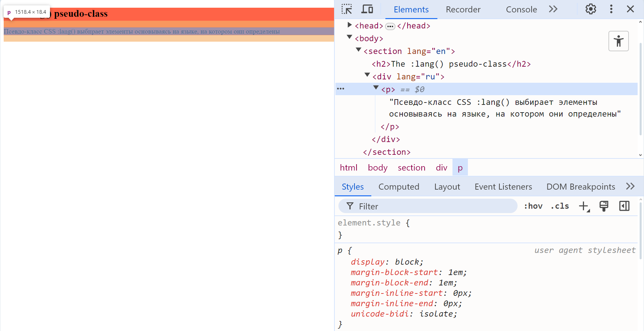The image size is (644, 331).
Task: Expand the head element node
Action: [x=350, y=25]
